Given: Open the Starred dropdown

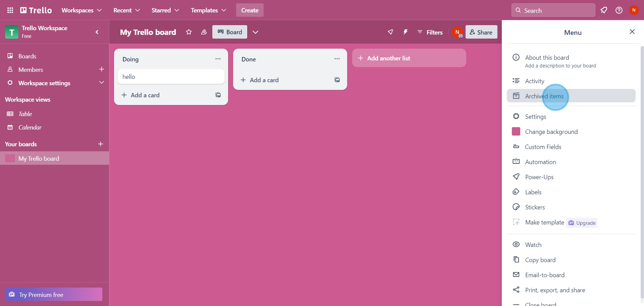Looking at the screenshot, I should [165, 10].
